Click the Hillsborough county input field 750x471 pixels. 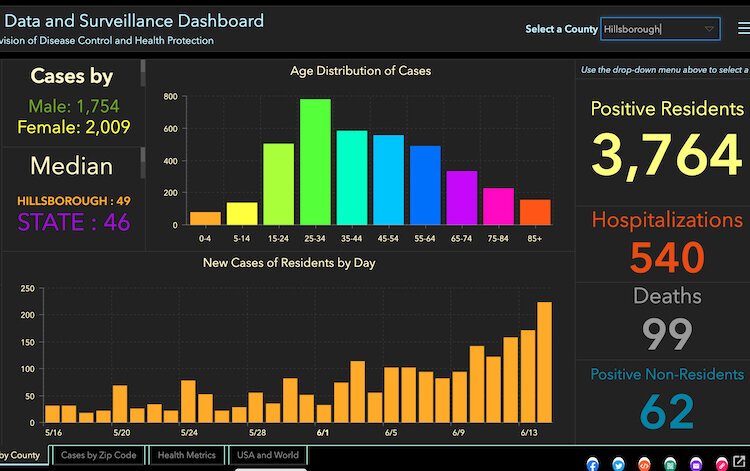[x=660, y=29]
